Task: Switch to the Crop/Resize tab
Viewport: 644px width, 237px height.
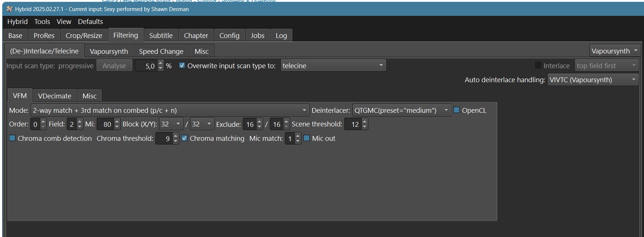Action: coord(84,36)
